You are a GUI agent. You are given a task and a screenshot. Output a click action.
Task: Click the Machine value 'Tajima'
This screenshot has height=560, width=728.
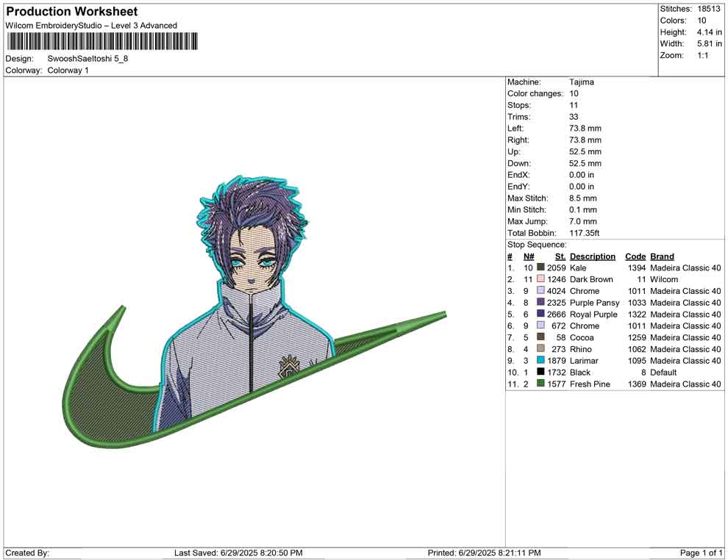(x=581, y=82)
